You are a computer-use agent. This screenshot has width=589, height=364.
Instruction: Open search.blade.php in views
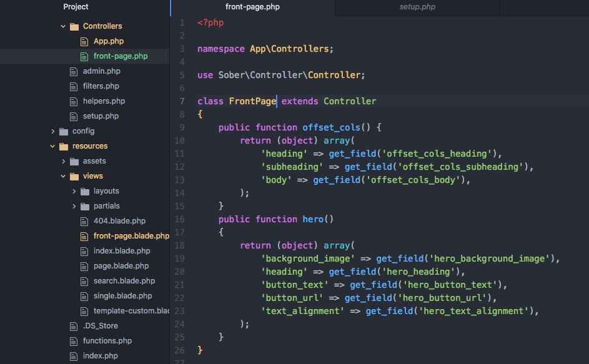[x=124, y=281]
